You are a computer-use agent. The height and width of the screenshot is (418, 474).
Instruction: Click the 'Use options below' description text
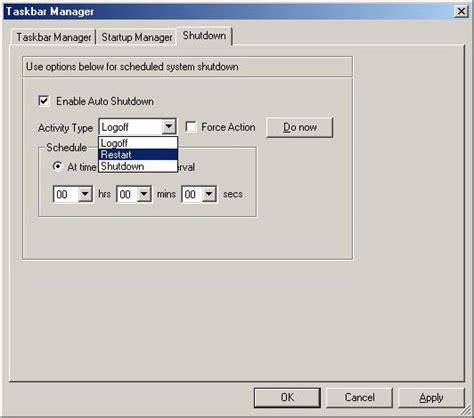pyautogui.click(x=132, y=67)
